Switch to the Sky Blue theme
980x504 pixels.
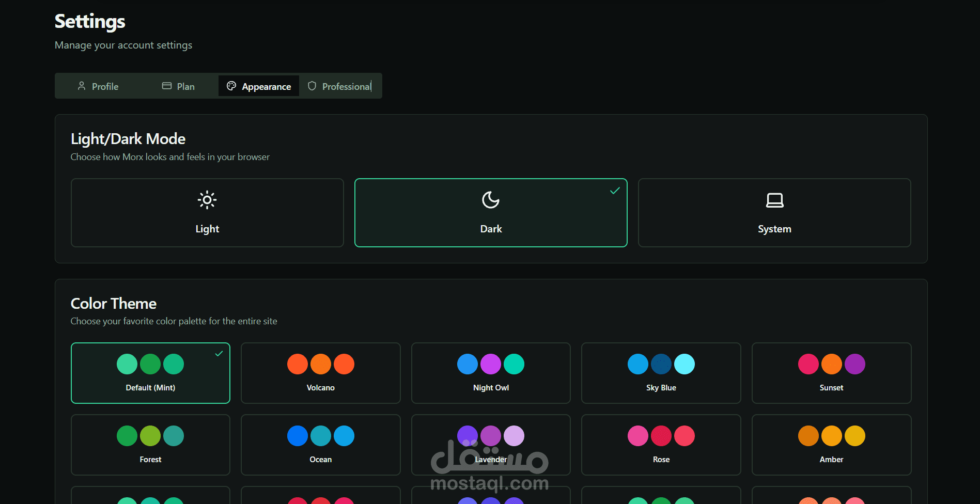point(661,373)
